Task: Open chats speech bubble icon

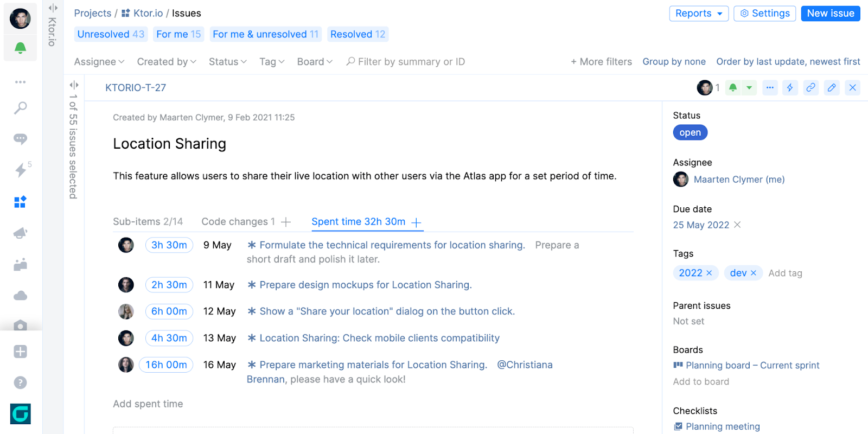Action: 20,139
